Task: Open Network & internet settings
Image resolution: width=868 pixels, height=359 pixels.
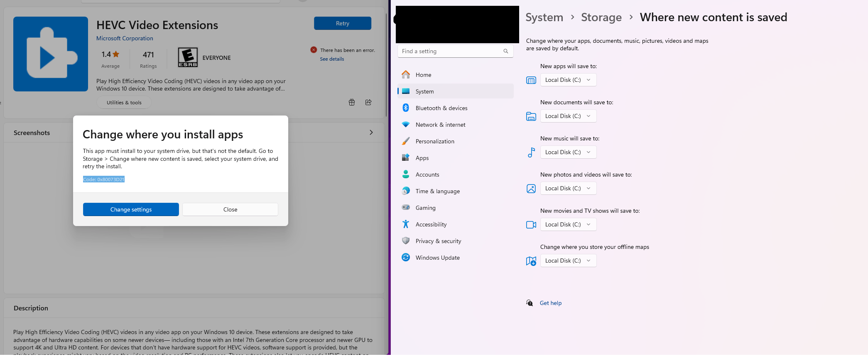Action: tap(456, 125)
